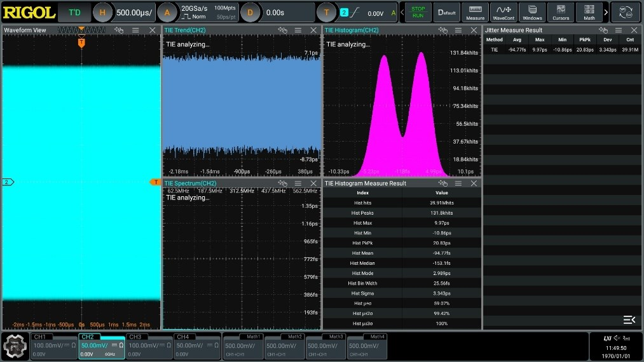The image size is (644, 362).
Task: Click the 0.00V trigger level value
Action: click(375, 13)
